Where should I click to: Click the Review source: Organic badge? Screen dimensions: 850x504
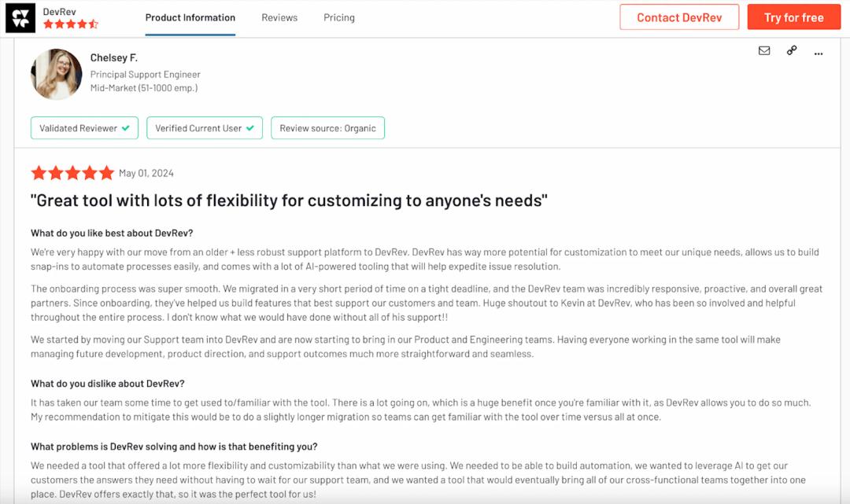(x=327, y=128)
